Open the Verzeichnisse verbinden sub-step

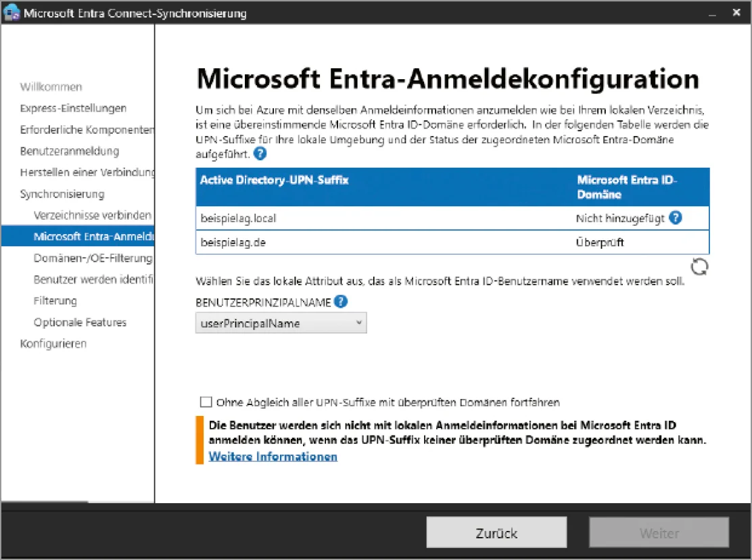93,215
